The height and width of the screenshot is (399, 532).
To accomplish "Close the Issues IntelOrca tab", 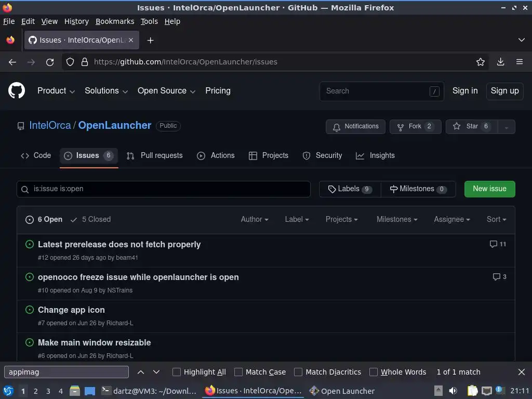I will [x=131, y=40].
